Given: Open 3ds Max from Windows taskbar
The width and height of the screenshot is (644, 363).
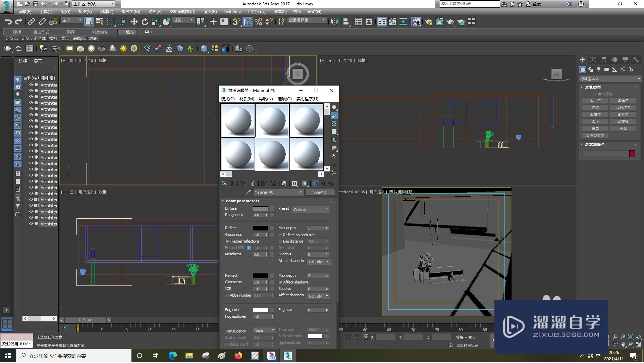Looking at the screenshot, I should (287, 356).
